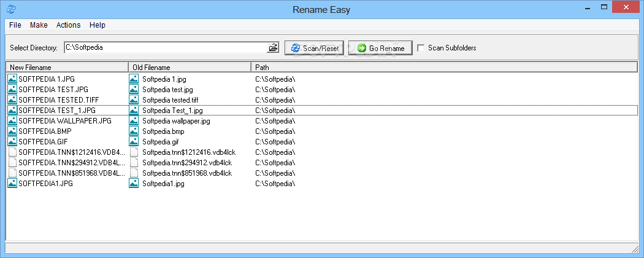Click old filename Softpedia wallpaper.jpg
Image resolution: width=644 pixels, height=258 pixels.
pos(176,121)
